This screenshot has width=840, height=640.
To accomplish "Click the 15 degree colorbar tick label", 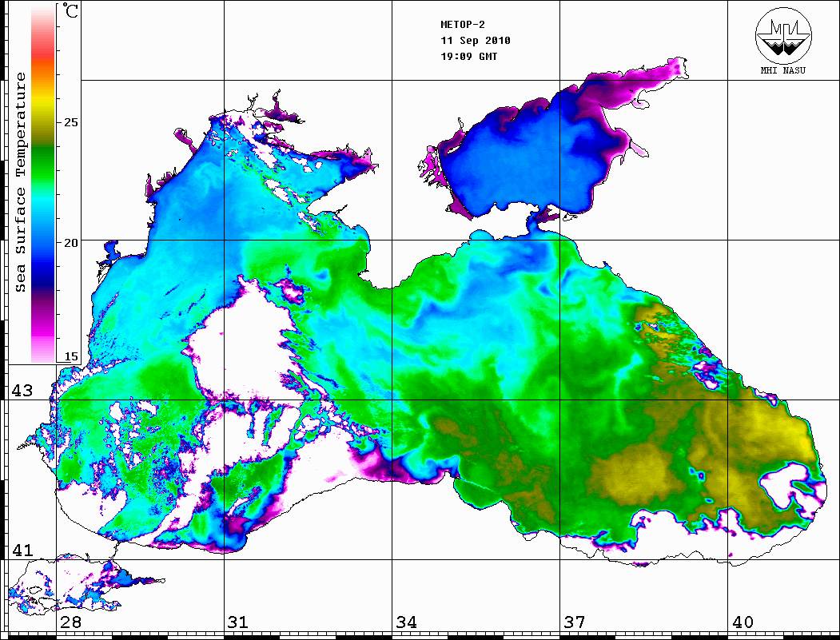I will [70, 356].
